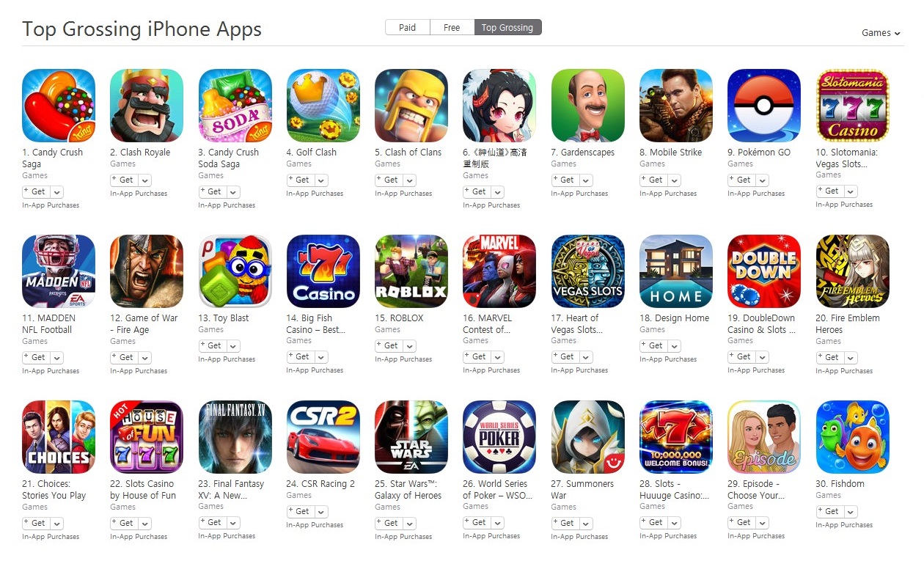Open the Golf Clash app icon
The height and width of the screenshot is (572, 924).
click(323, 106)
